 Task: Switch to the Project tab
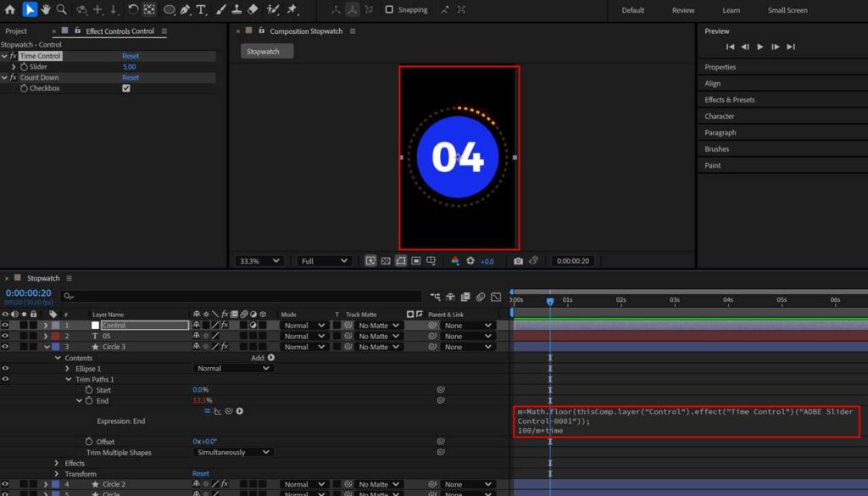[x=16, y=31]
